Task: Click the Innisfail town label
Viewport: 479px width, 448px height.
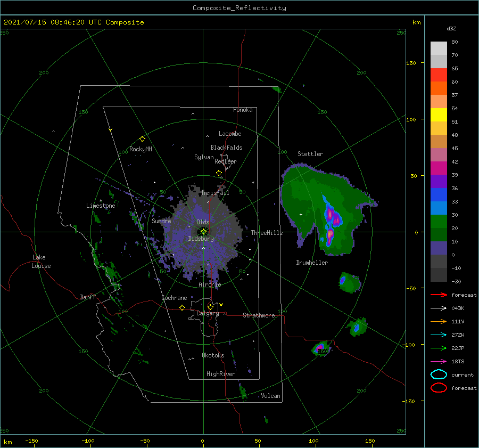Action: coord(215,193)
